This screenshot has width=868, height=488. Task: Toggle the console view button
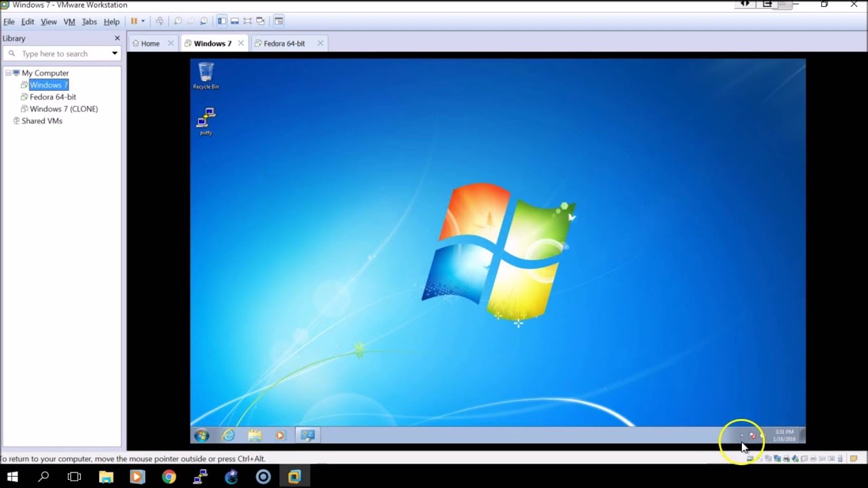(279, 21)
